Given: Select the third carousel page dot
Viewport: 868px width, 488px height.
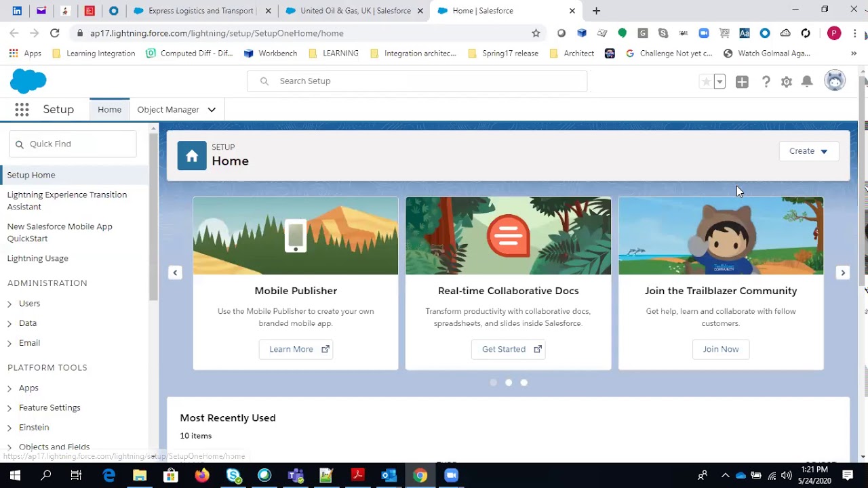Looking at the screenshot, I should click(524, 382).
